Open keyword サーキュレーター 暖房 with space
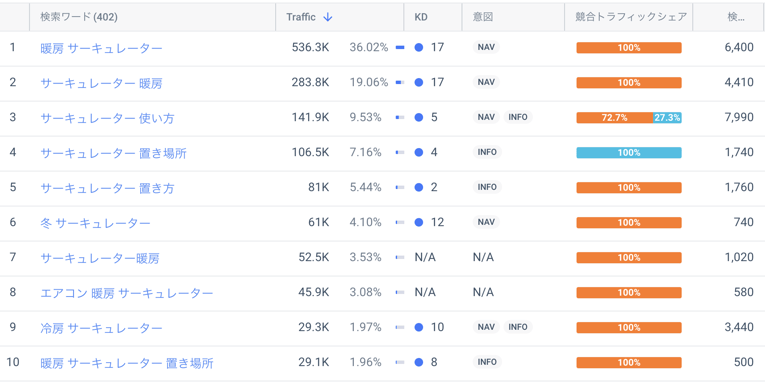Viewport: 765px width, 384px height. point(101,83)
